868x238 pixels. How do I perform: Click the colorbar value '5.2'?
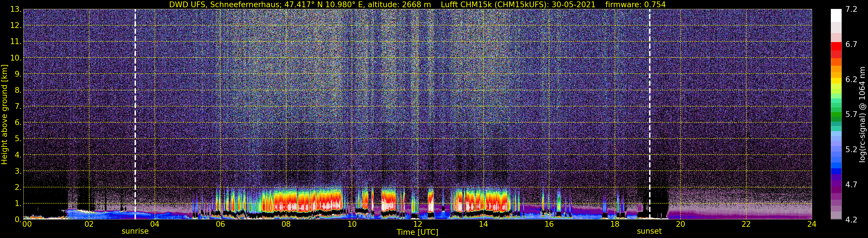tap(851, 149)
